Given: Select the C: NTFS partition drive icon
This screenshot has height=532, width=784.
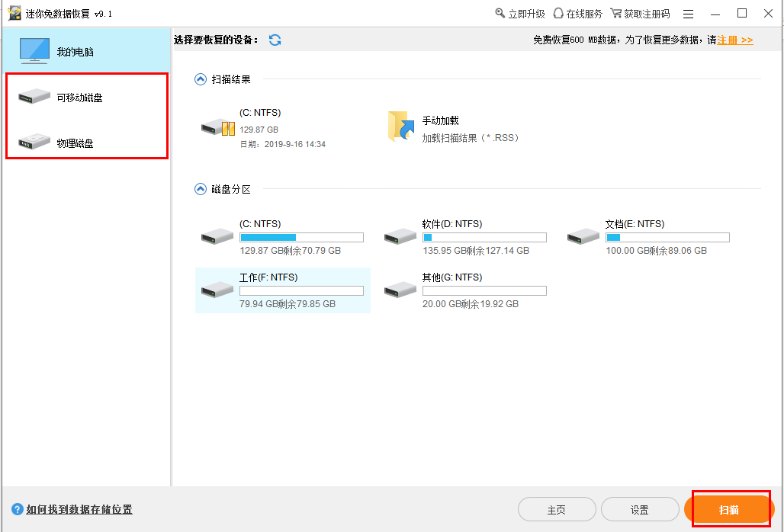Looking at the screenshot, I should pos(217,236).
